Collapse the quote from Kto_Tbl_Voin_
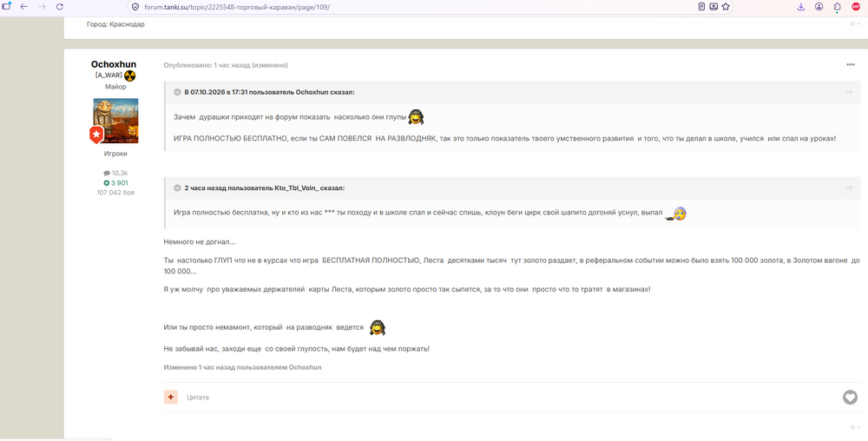This screenshot has height=441, width=868. pos(178,188)
